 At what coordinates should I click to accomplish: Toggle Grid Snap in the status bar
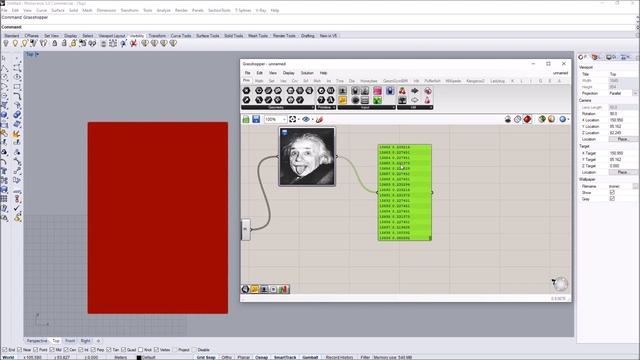[206, 357]
